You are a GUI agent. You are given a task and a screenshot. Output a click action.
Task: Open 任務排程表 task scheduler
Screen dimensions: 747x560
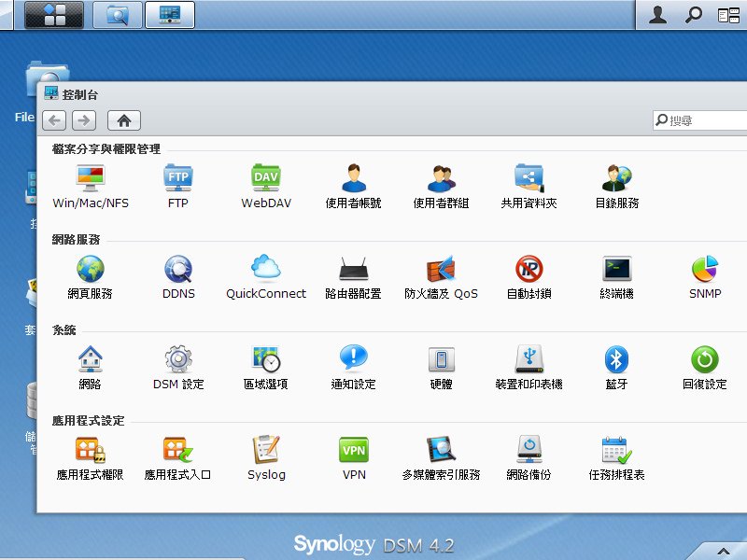point(617,458)
